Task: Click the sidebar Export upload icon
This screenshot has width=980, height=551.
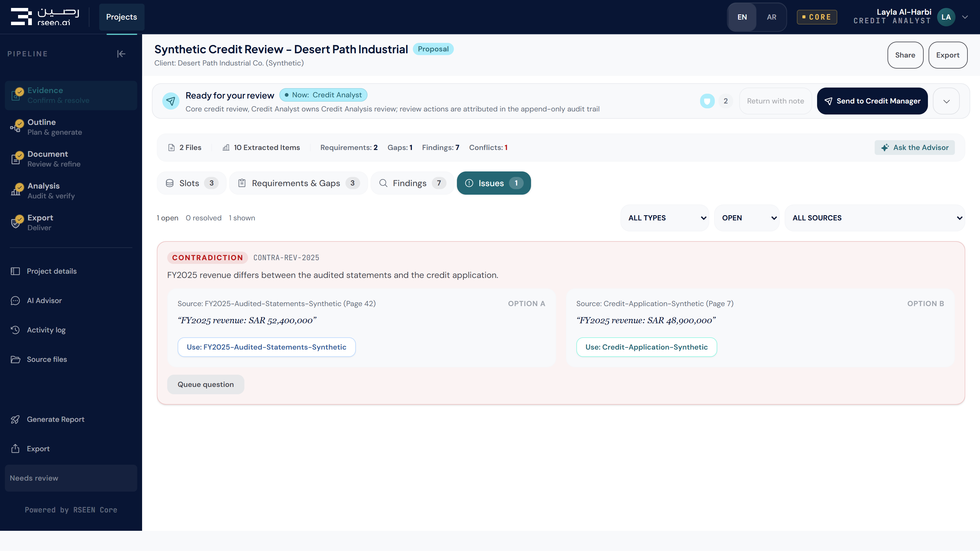Action: point(15,449)
